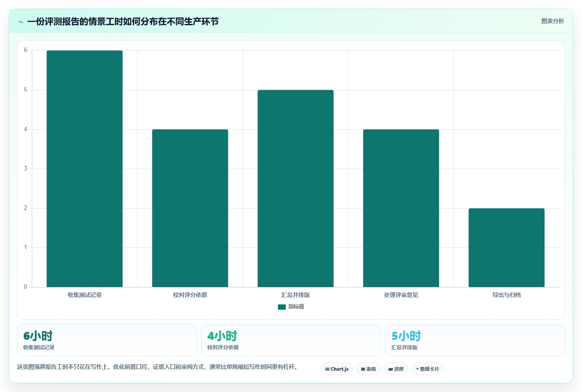
Task: Click the 数据卡片 tag
Action: [x=427, y=369]
